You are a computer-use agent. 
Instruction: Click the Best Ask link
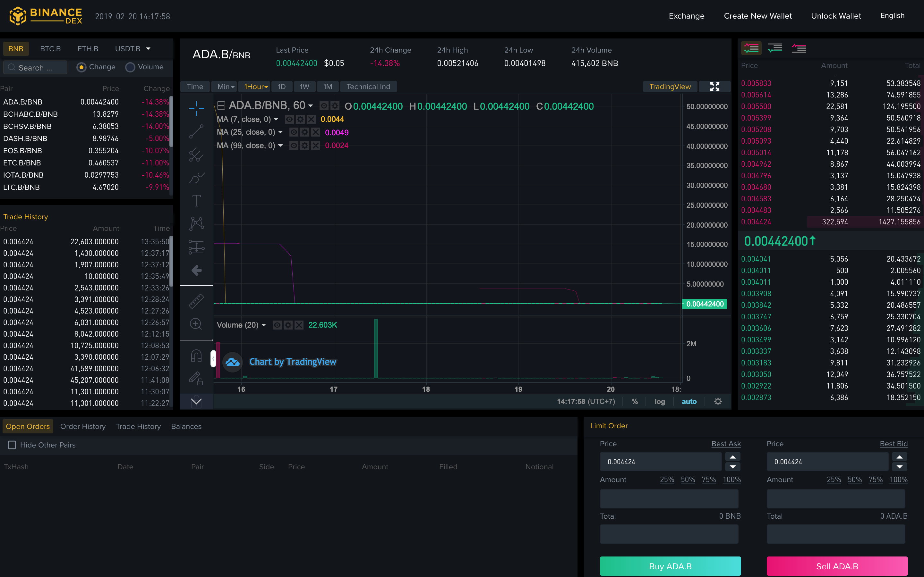(x=726, y=444)
